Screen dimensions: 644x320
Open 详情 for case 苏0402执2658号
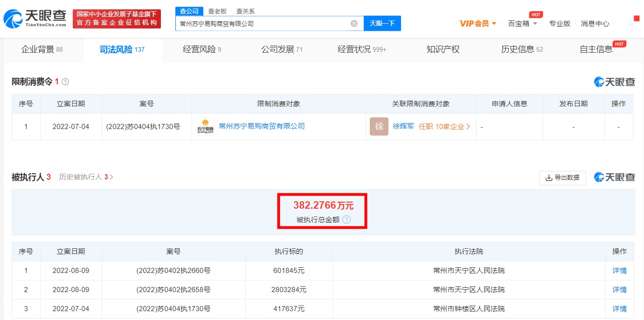619,290
